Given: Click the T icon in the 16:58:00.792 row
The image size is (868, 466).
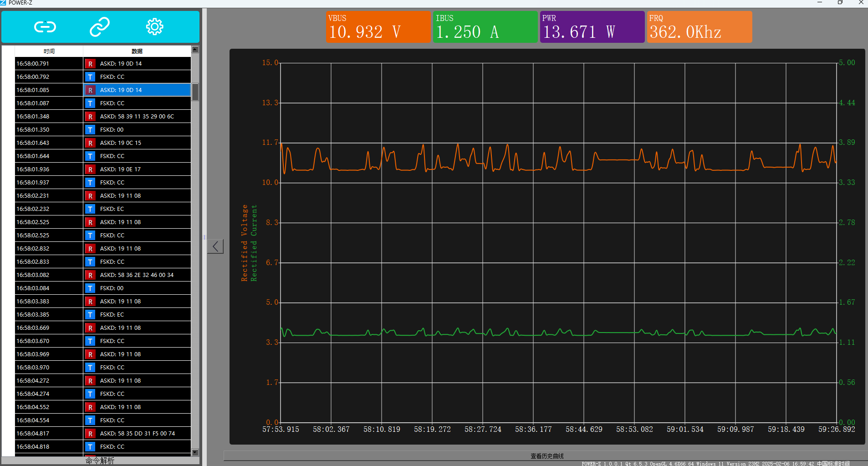Looking at the screenshot, I should 90,77.
